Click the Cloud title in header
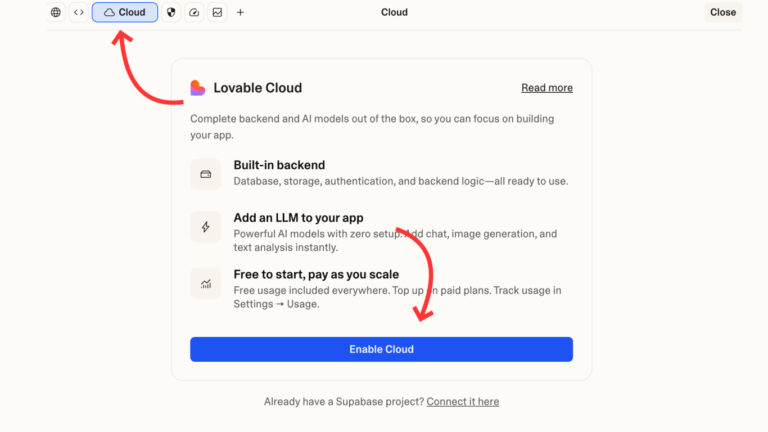 pos(394,13)
